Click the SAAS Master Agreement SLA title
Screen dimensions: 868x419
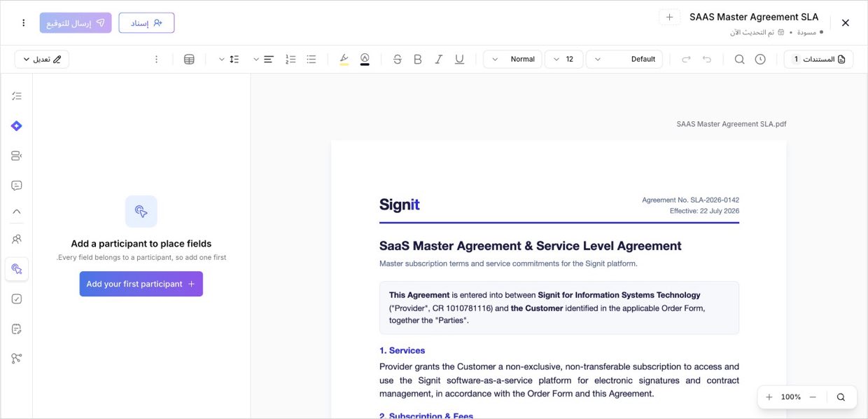coord(754,17)
